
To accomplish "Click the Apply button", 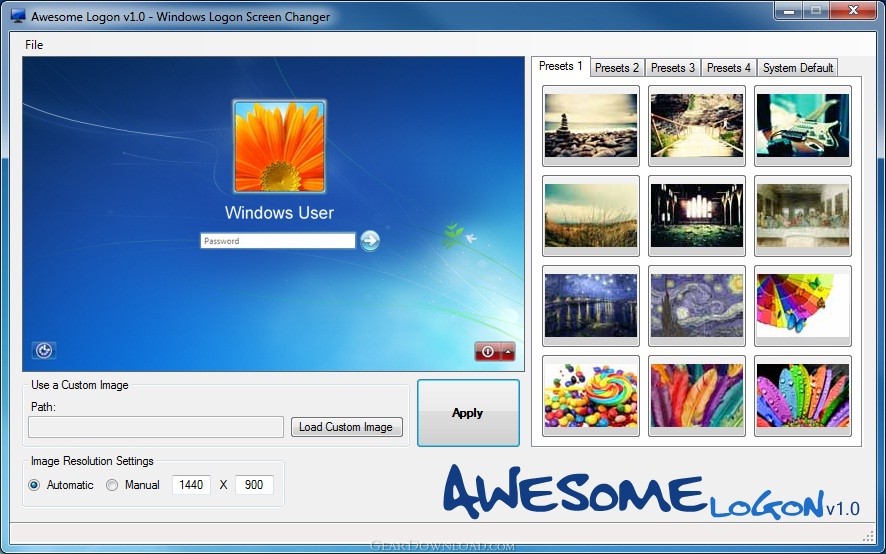I will point(468,413).
